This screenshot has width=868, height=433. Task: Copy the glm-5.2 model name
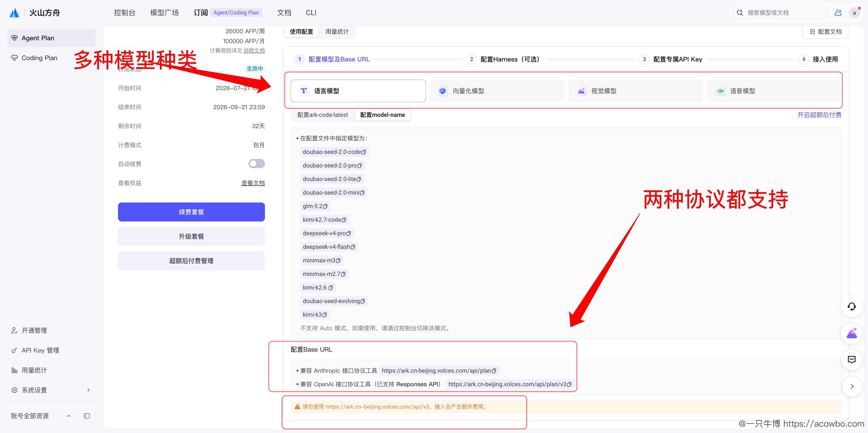(x=325, y=206)
